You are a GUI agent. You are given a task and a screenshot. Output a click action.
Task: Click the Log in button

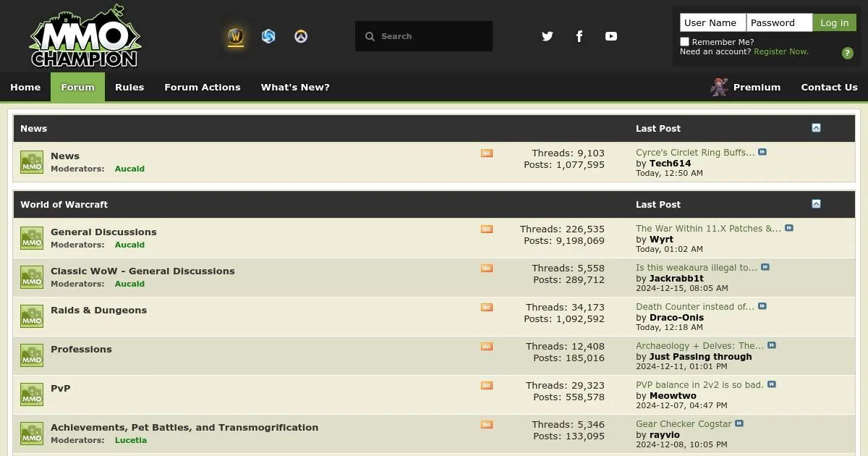click(834, 22)
